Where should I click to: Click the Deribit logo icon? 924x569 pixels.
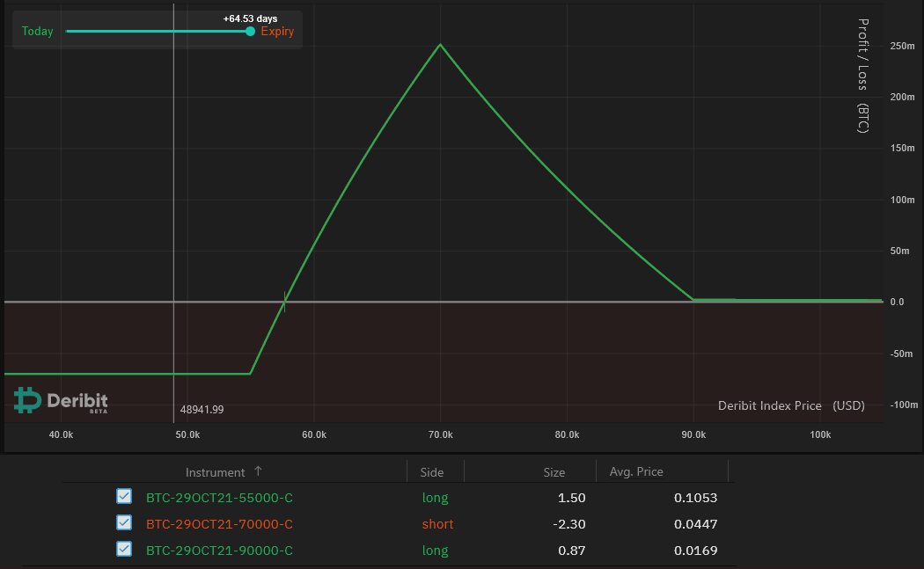27,400
